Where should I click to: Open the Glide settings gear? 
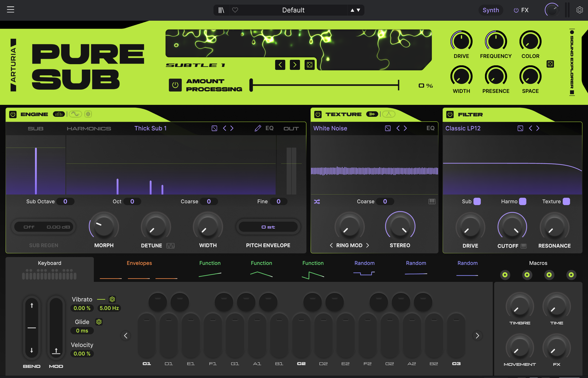[x=99, y=322]
